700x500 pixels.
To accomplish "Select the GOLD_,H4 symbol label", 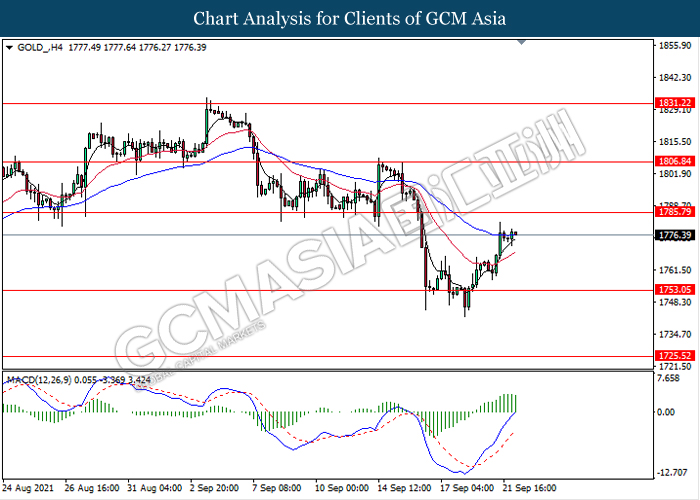I will (x=40, y=48).
